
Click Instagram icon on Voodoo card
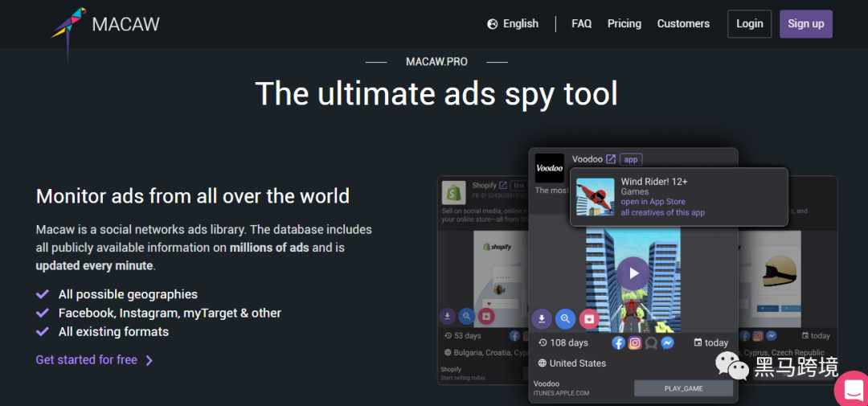635,342
